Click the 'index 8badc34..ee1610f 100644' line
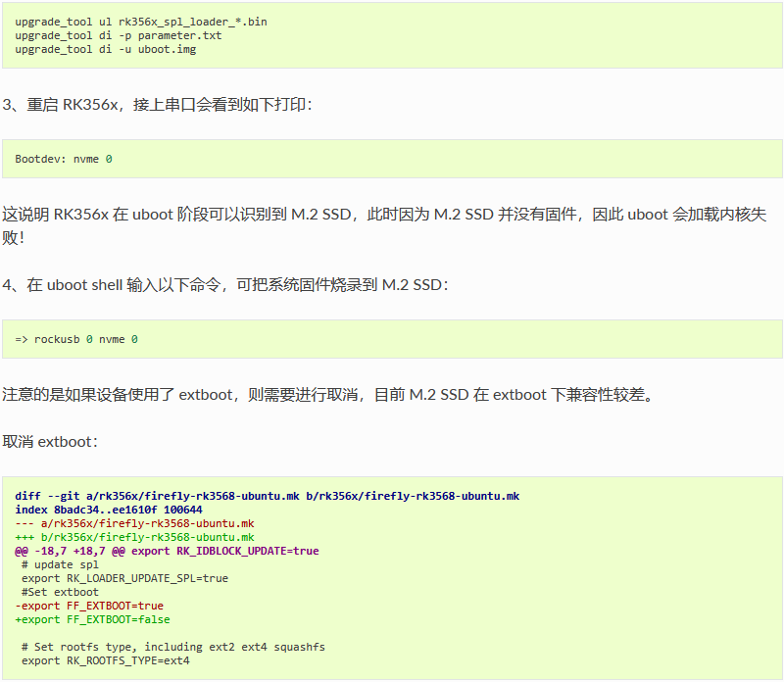 pyautogui.click(x=109, y=510)
